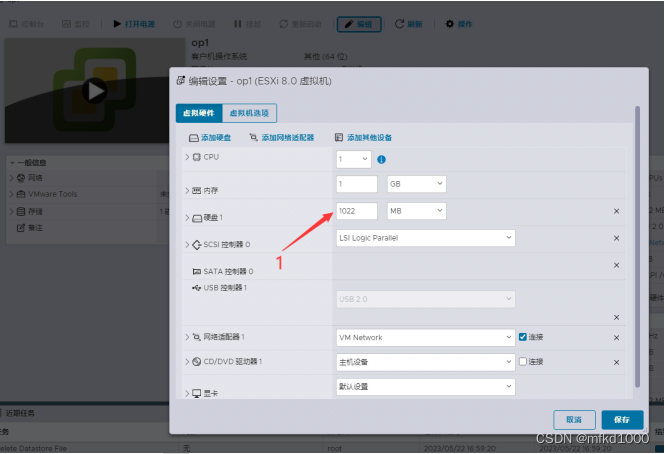Click the CPU info icon
This screenshot has width=665, height=454.
click(381, 160)
